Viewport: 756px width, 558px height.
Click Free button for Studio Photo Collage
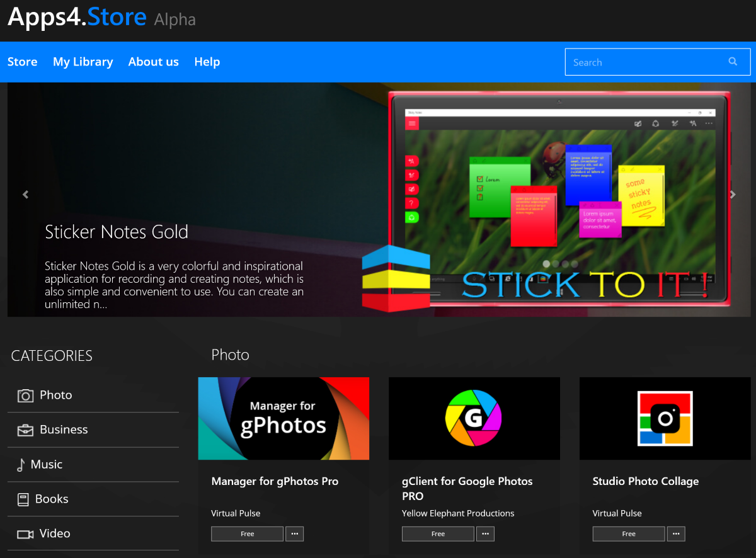629,534
